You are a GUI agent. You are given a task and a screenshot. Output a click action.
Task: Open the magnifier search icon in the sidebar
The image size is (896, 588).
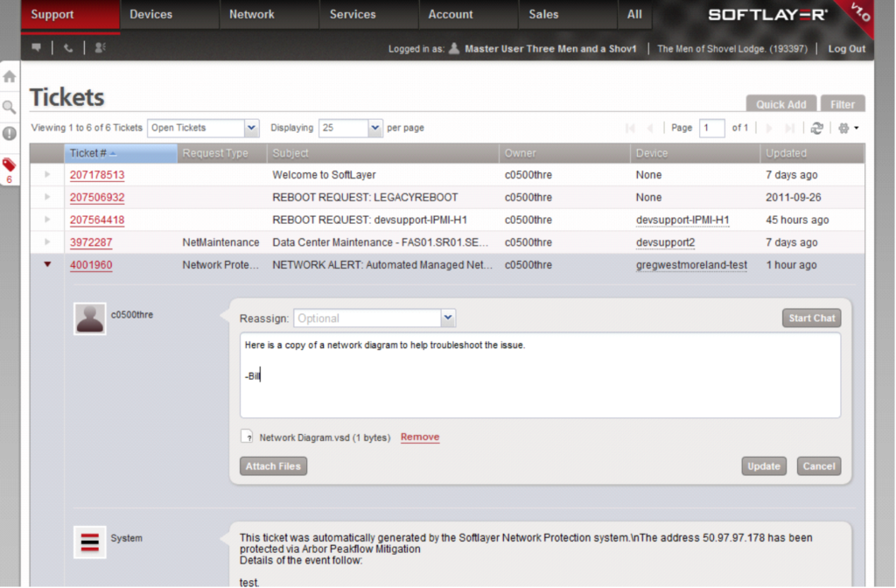(x=9, y=107)
